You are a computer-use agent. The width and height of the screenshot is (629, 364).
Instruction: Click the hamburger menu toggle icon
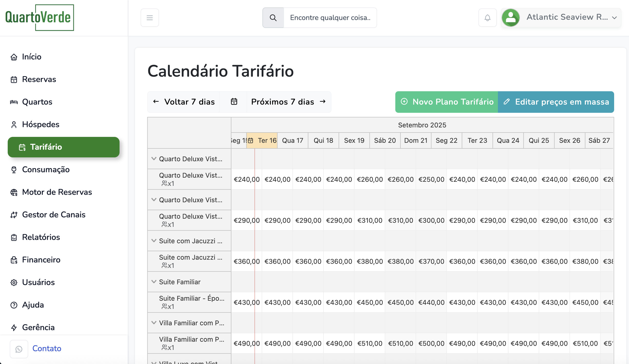click(150, 18)
